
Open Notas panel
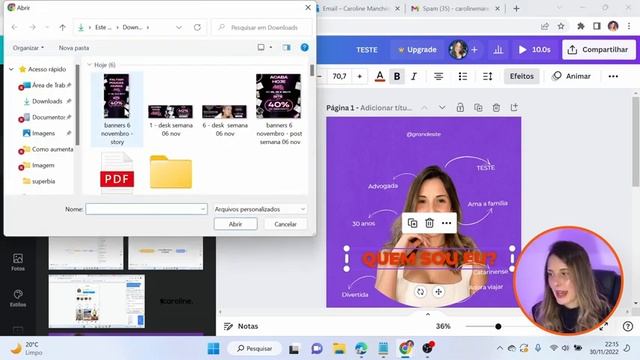point(241,326)
